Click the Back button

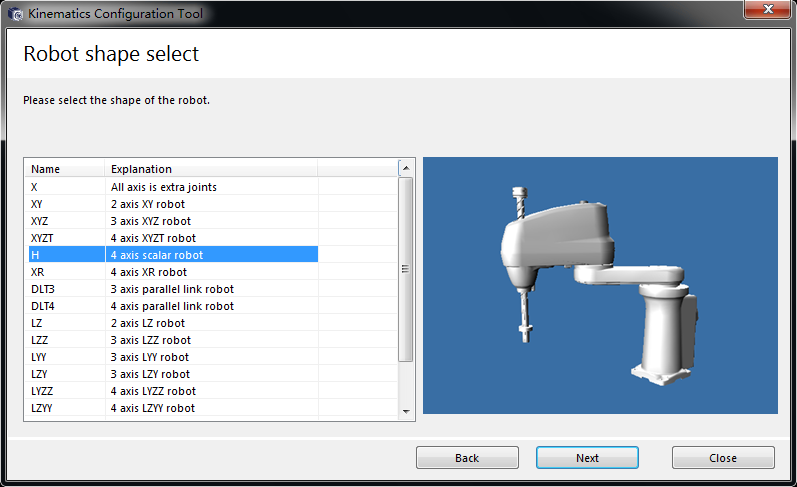467,458
